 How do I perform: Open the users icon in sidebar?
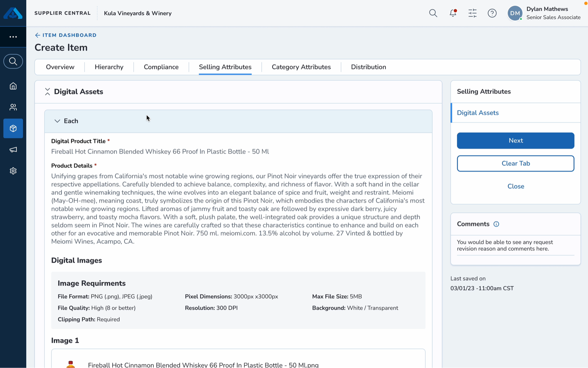13,107
